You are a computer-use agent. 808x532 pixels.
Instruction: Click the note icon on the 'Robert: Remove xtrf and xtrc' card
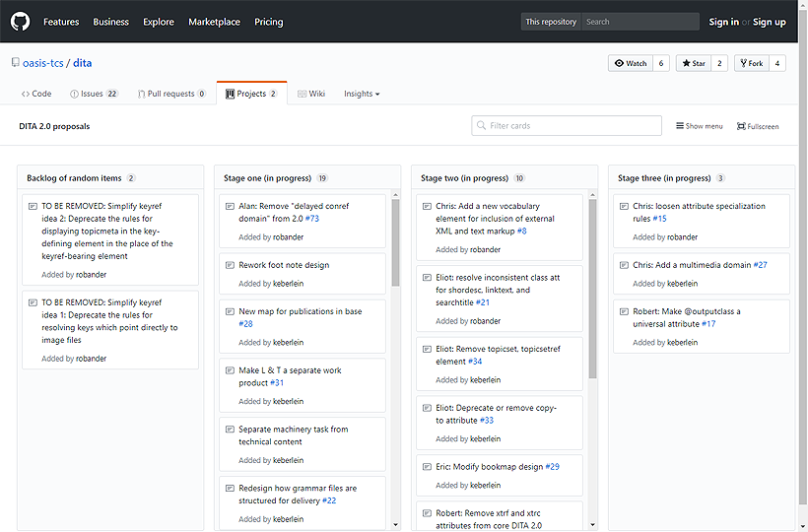point(427,513)
